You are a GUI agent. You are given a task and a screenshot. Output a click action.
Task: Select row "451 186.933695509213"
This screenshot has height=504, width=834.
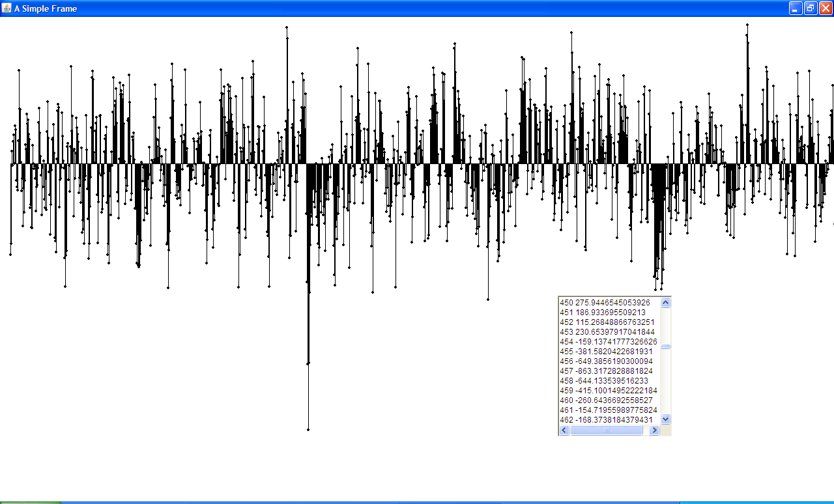(x=610, y=313)
